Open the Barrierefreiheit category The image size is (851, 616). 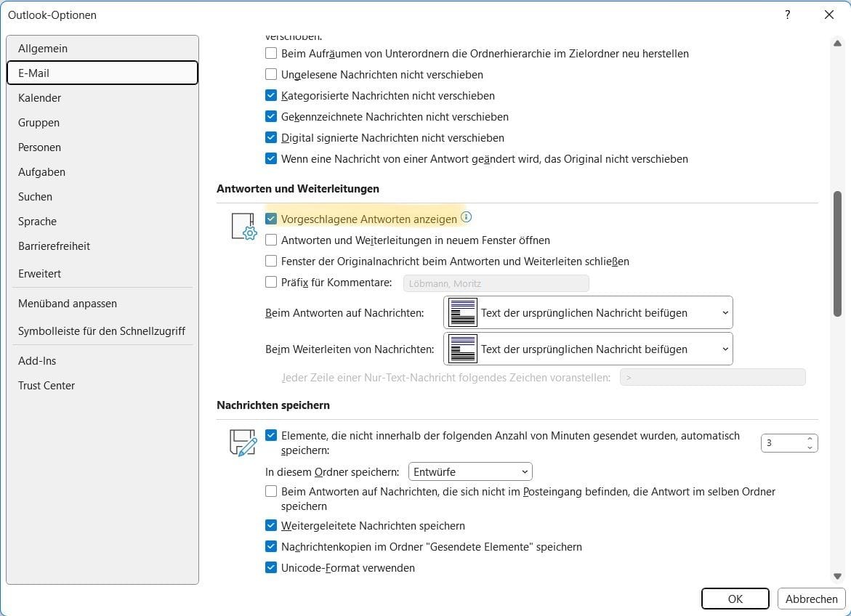(102, 246)
